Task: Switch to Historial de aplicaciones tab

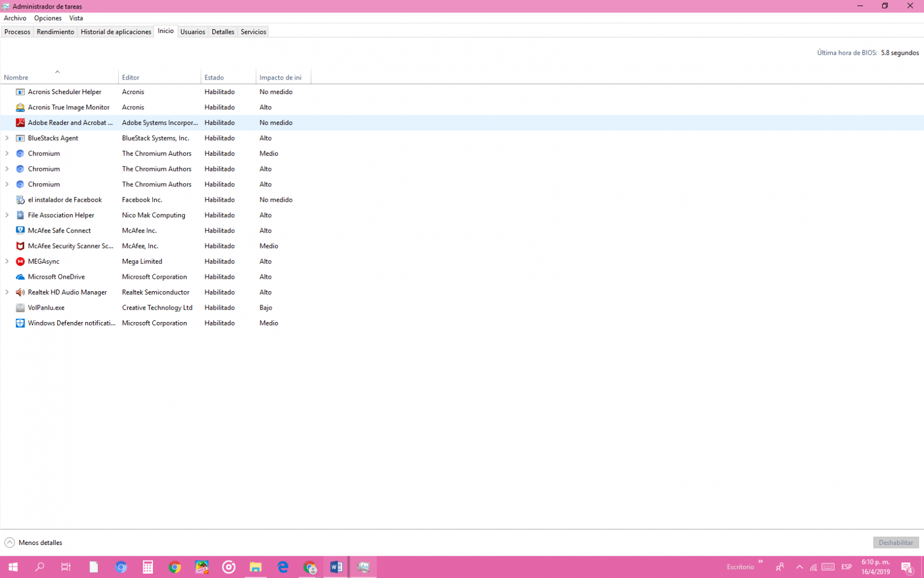Action: 116,32
